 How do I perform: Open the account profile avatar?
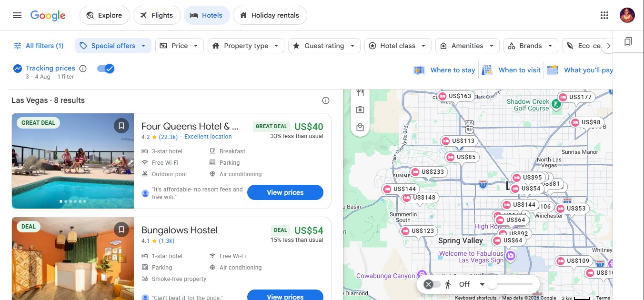click(x=627, y=15)
